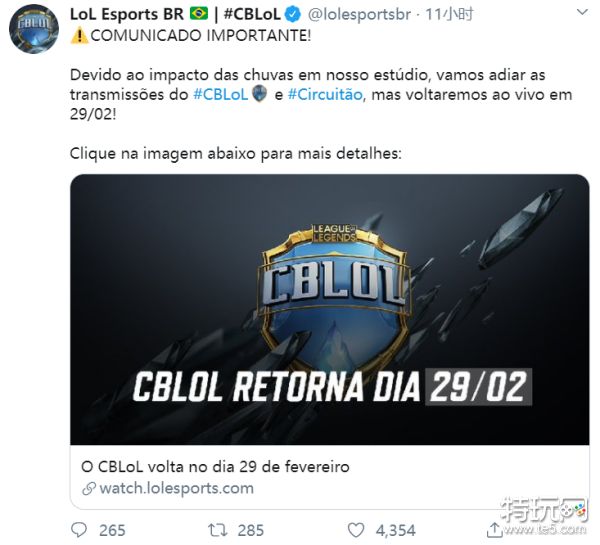
Task: Click the chain link icon beside watch.lolesports.com
Action: 89,489
